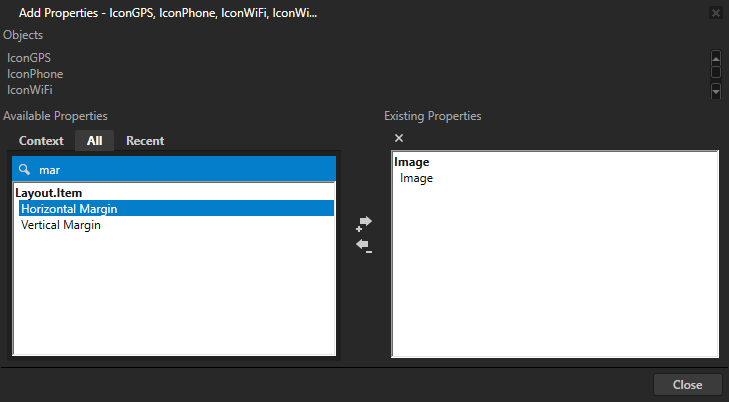729x402 pixels.
Task: Click the magnifier icon in search field
Action: pos(25,170)
